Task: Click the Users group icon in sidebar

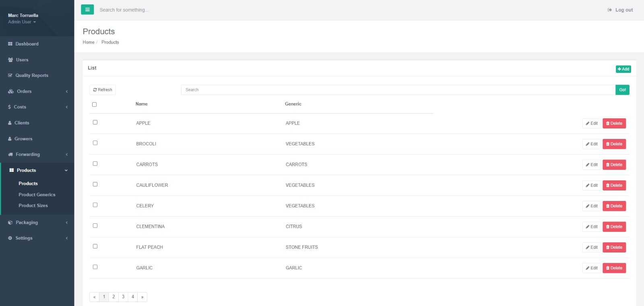Action: (x=10, y=60)
